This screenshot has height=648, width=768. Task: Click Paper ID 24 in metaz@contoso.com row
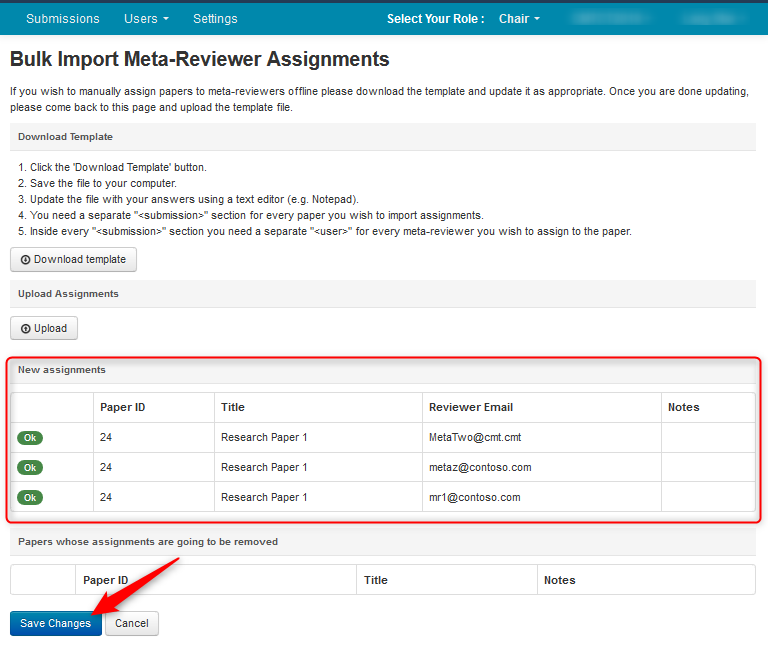tap(106, 467)
